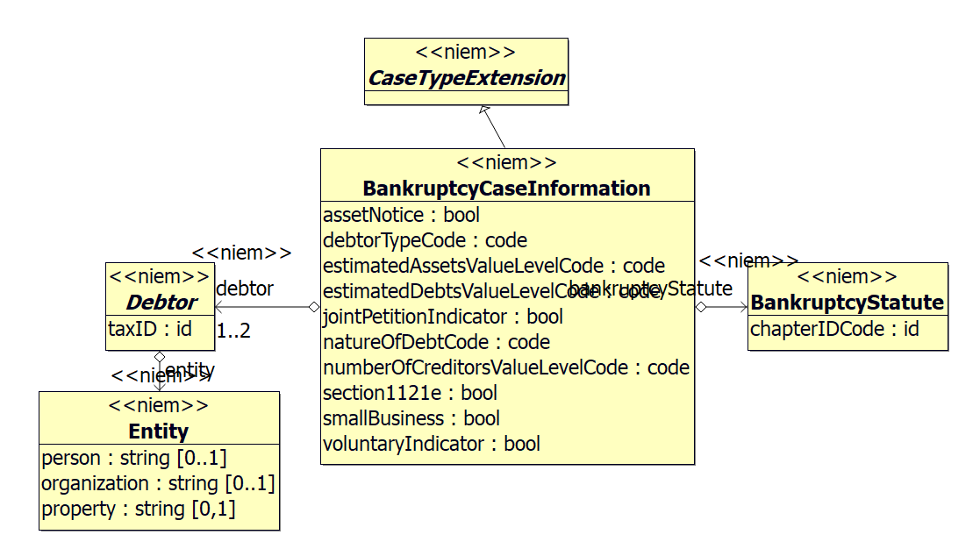Screen dimensions: 980x549
Task: Click the generalization arrowhead below CaseTypeExtension
Action: (x=483, y=111)
